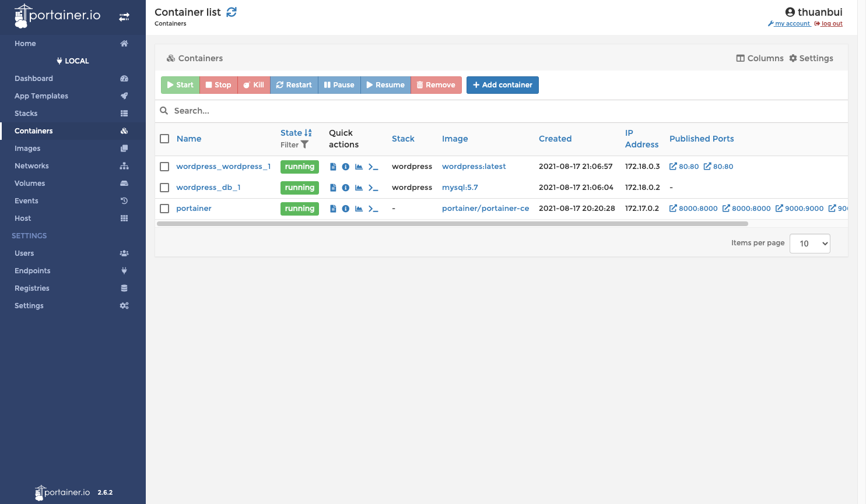
Task: Click the Registries database icon in sidebar
Action: 124,288
